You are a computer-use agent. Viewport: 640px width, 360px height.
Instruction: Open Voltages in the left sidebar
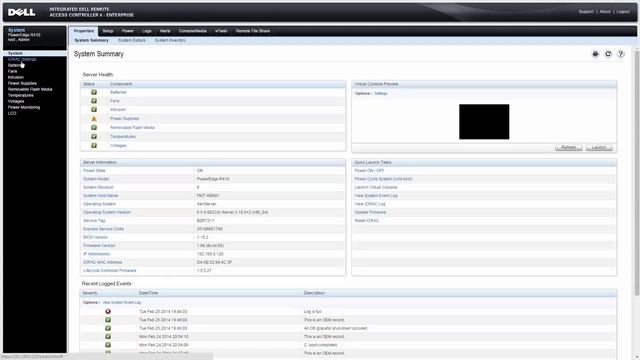(16, 101)
